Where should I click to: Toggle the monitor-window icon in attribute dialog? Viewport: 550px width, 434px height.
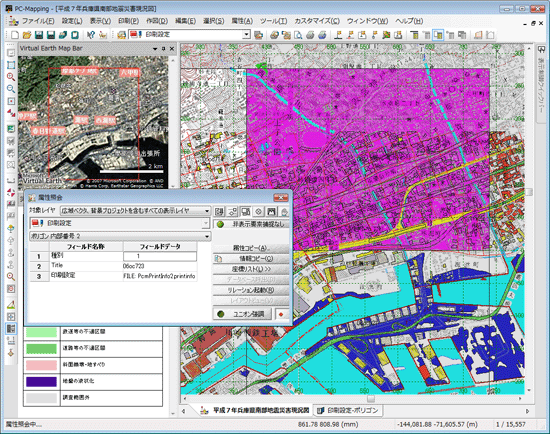point(246,211)
